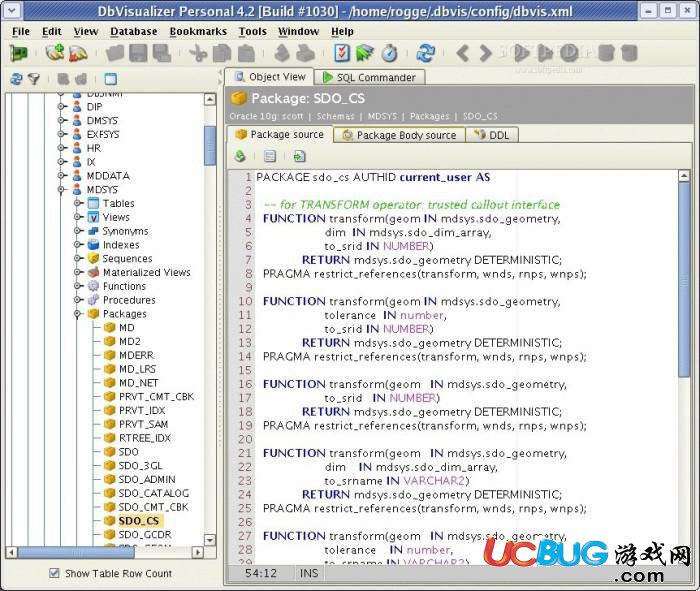Click the connection manager icon in the toolbar
The width and height of the screenshot is (700, 591).
[x=18, y=54]
